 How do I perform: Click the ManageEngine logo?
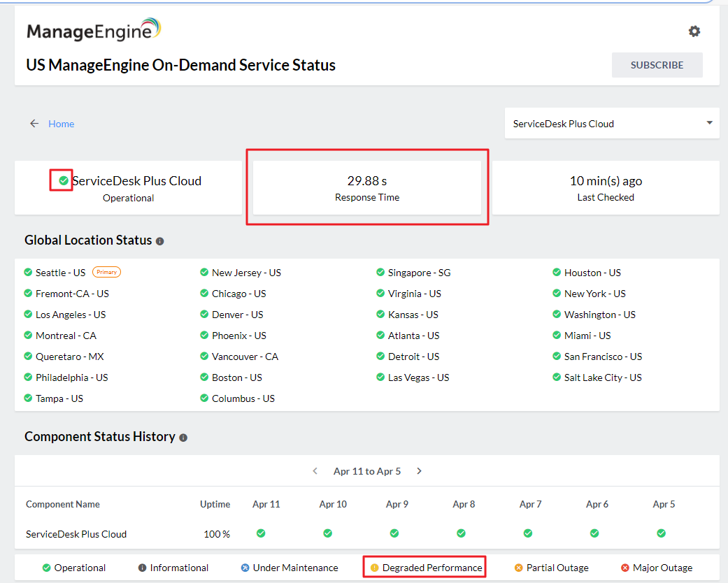94,31
